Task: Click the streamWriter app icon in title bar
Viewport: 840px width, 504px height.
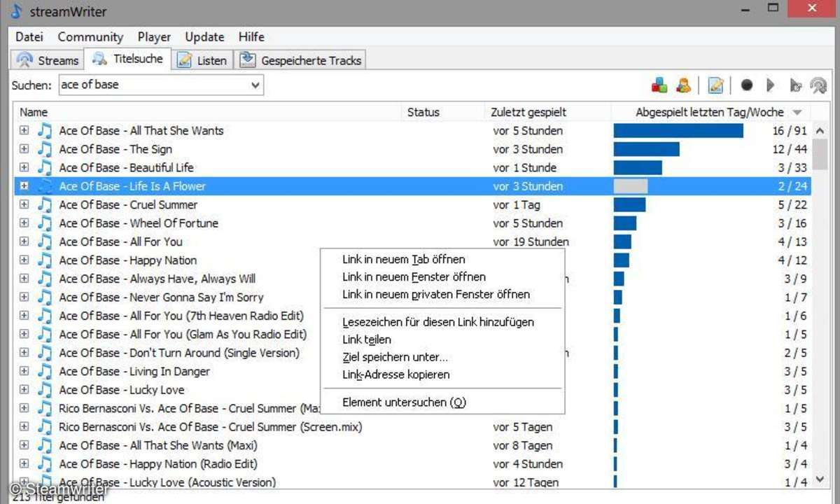Action: 17,12
